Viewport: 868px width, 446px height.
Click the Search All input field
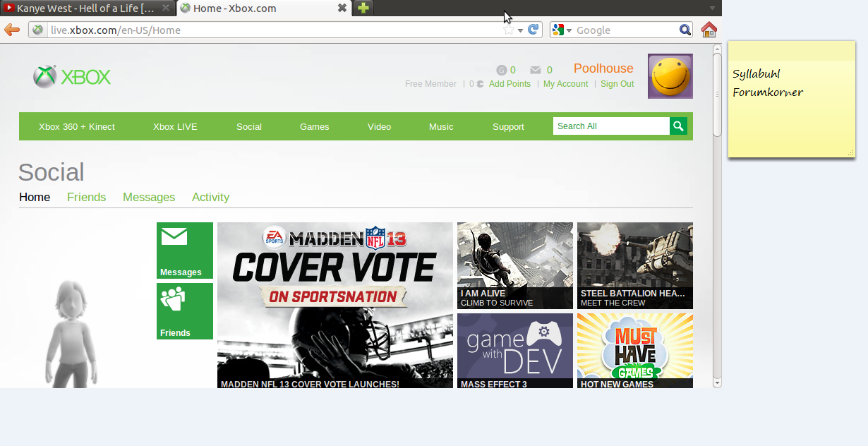[x=611, y=126]
